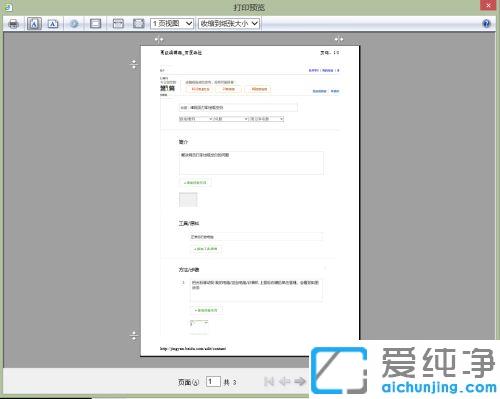Click the lower left-side footer margin handle
This screenshot has width=500, height=399.
[x=134, y=336]
